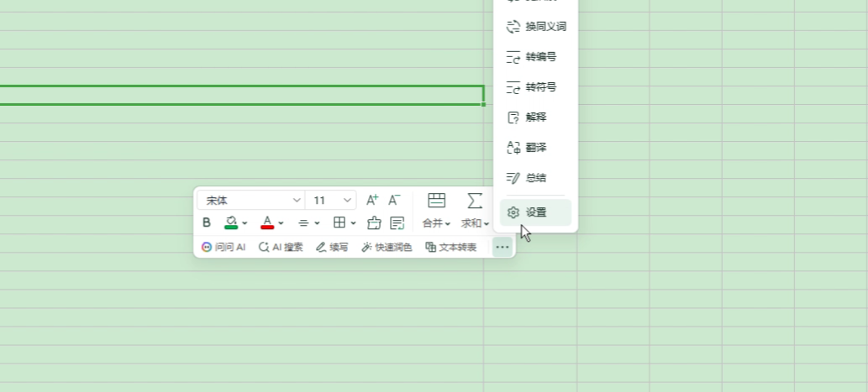The image size is (868, 392).
Task: Toggle bold formatting with the B icon
Action: tap(207, 222)
